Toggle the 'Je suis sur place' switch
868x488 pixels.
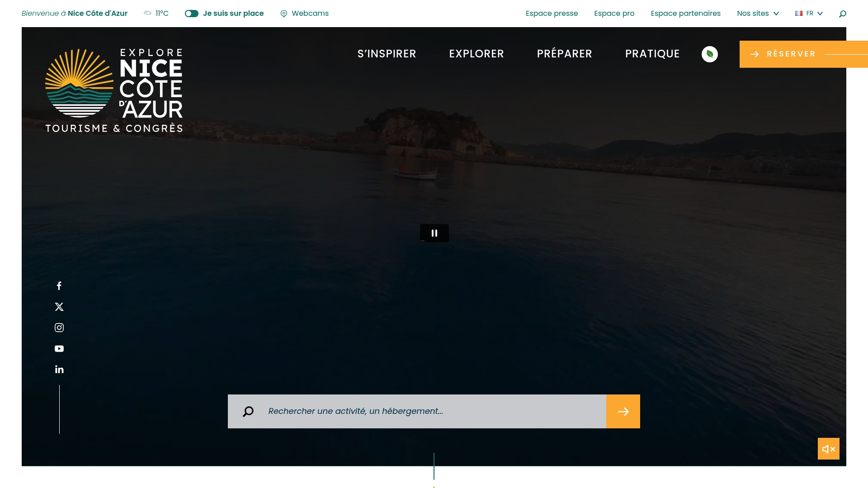[x=192, y=14]
